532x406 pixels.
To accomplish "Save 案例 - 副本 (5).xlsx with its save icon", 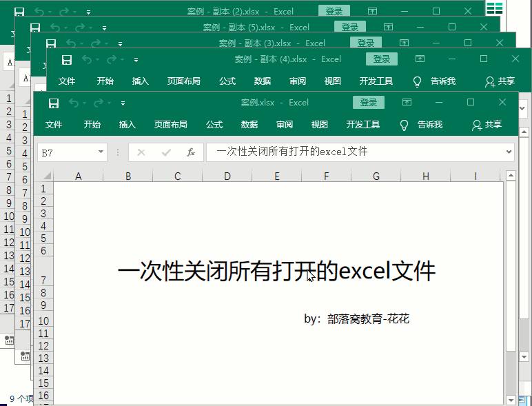I will point(35,28).
